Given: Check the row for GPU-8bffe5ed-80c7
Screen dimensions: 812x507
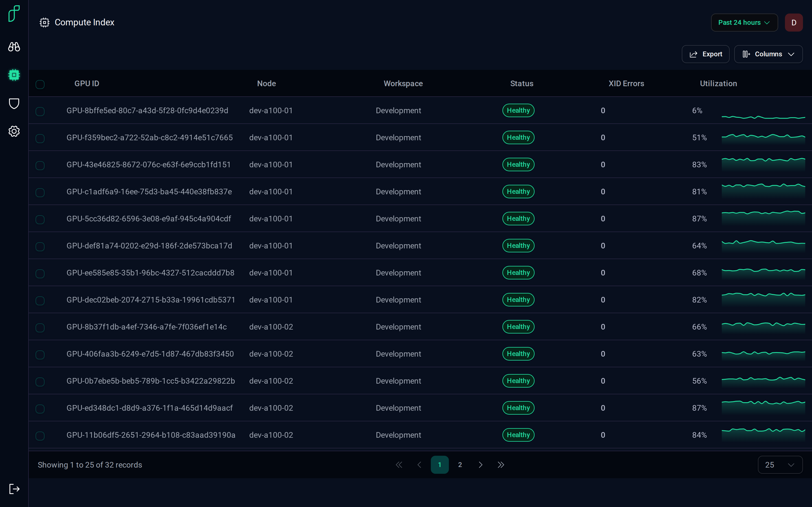Looking at the screenshot, I should coord(40,111).
